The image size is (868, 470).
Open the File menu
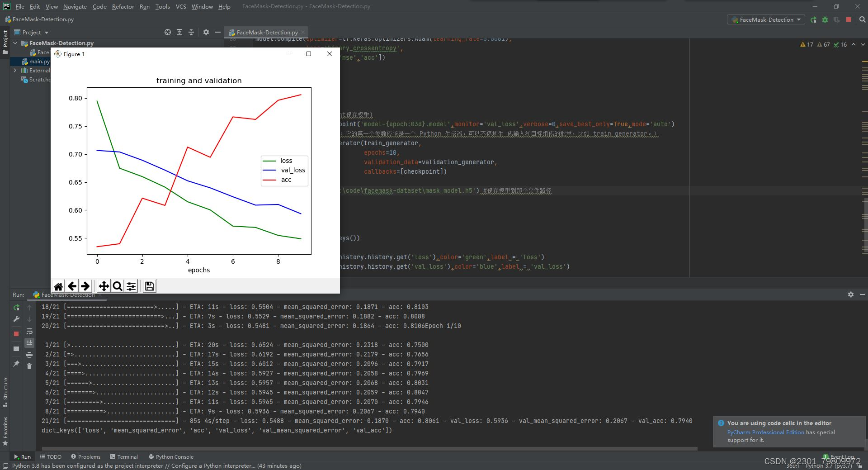20,6
